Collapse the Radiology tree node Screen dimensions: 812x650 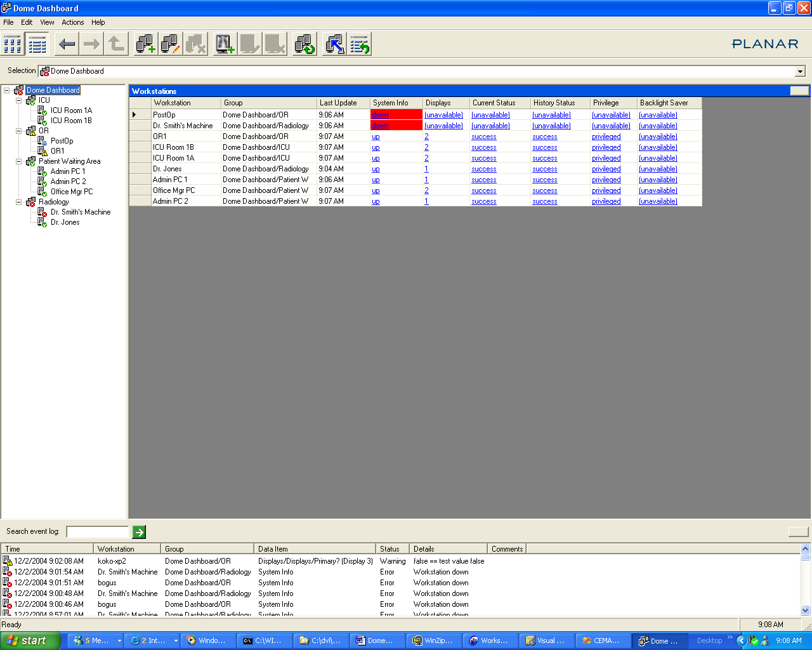[x=19, y=202]
